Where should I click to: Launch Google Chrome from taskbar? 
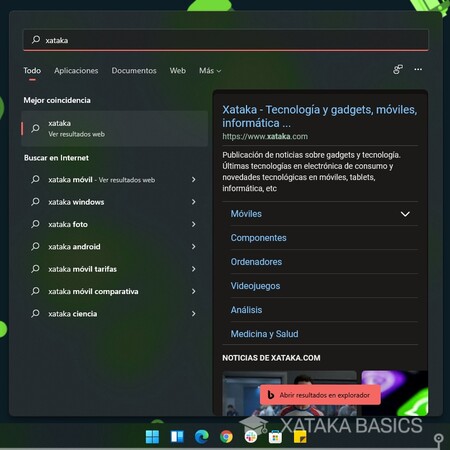click(x=226, y=436)
